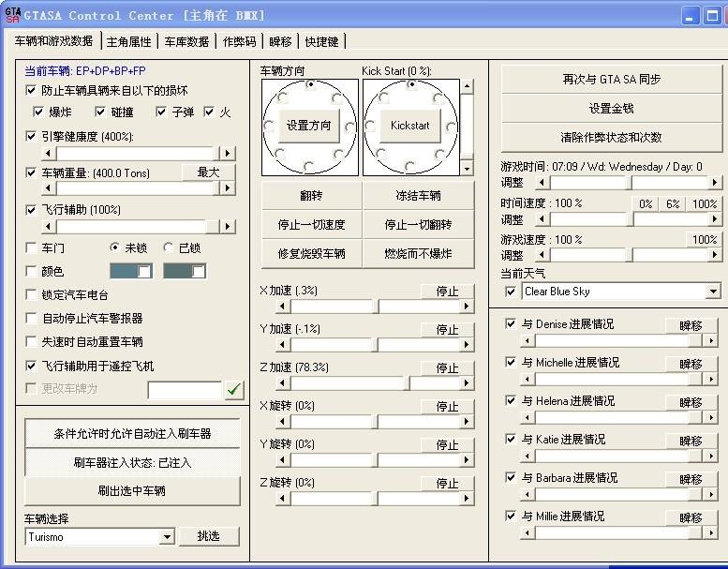Image resolution: width=728 pixels, height=569 pixels.
Task: Click left arrow of game time adjust slider
Action: 542,183
